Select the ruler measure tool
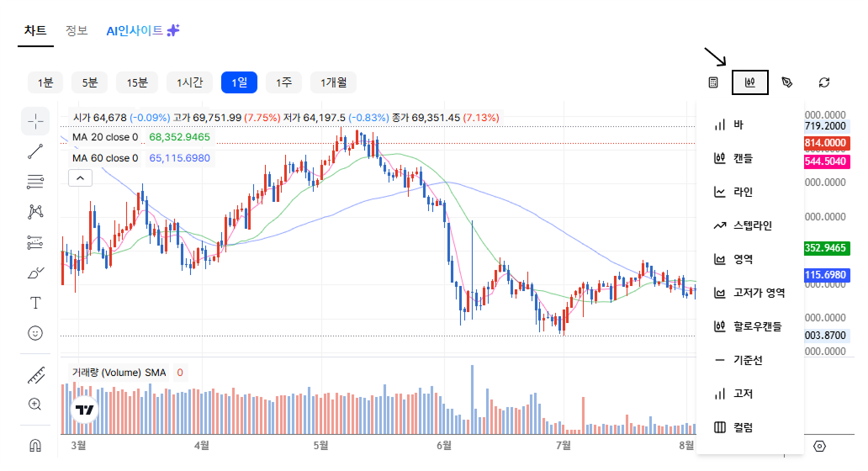This screenshot has height=471, width=868. click(35, 375)
